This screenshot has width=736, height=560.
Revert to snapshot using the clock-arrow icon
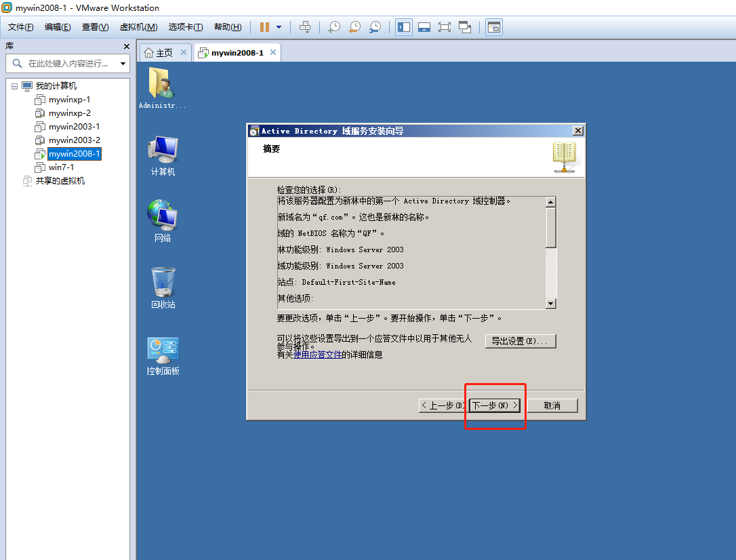point(354,27)
